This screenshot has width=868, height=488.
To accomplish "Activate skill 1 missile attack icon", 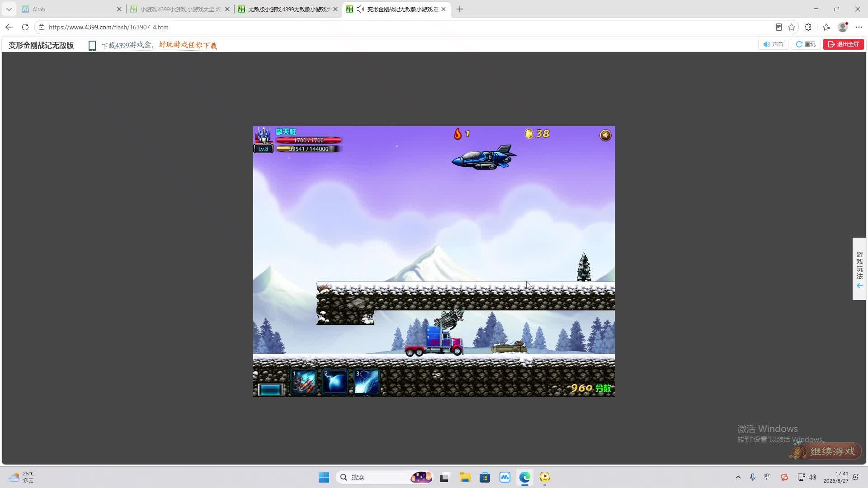I will tap(303, 382).
